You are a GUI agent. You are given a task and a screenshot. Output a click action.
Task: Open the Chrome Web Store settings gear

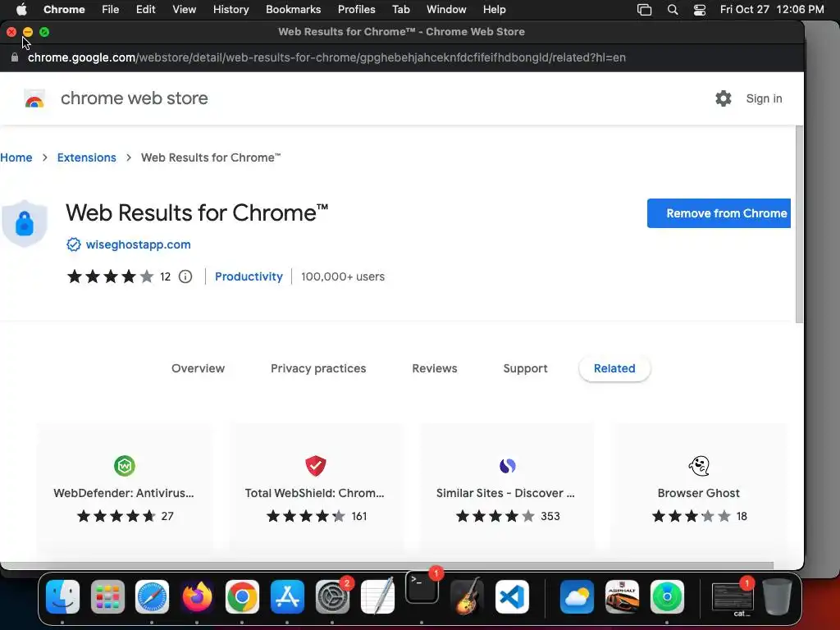tap(724, 98)
